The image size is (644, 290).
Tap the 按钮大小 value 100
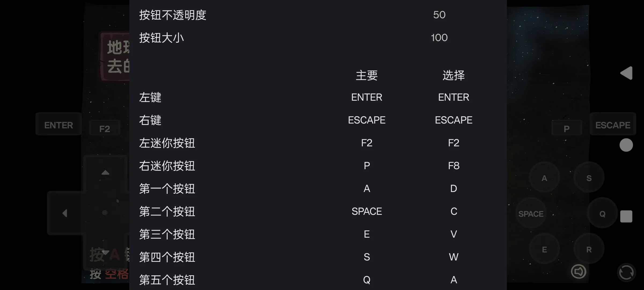click(x=439, y=37)
